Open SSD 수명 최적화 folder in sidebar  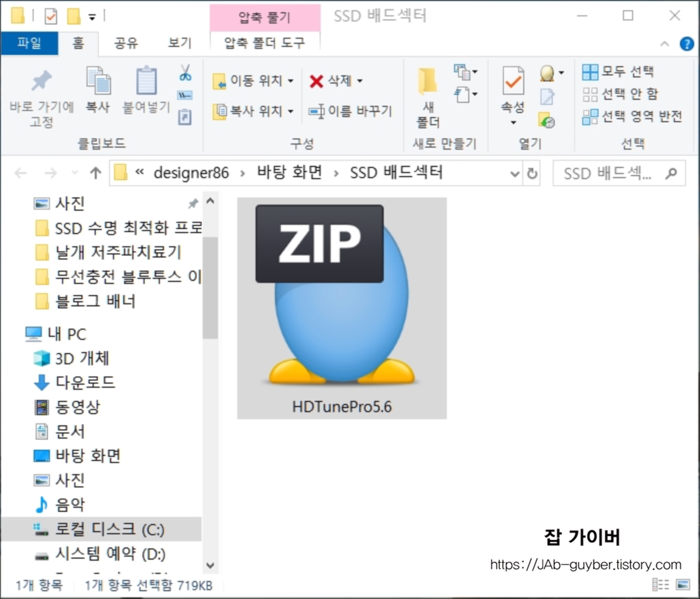pos(118,228)
